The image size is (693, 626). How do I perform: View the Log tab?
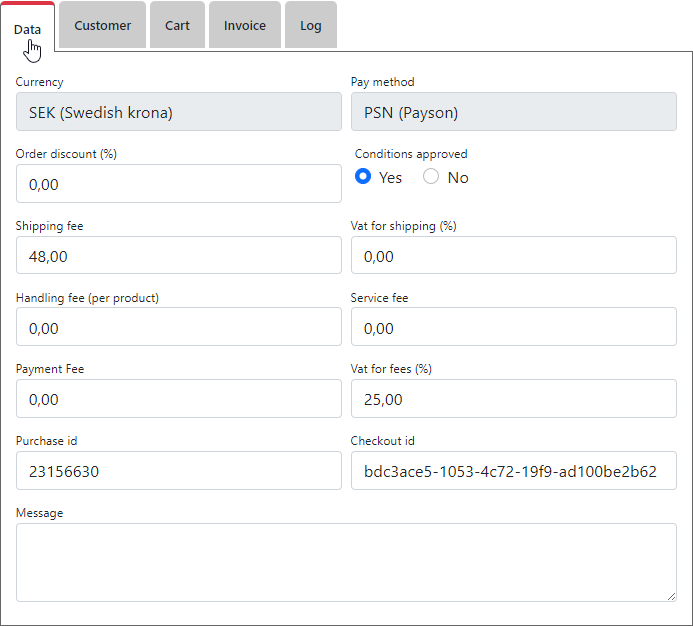click(311, 26)
